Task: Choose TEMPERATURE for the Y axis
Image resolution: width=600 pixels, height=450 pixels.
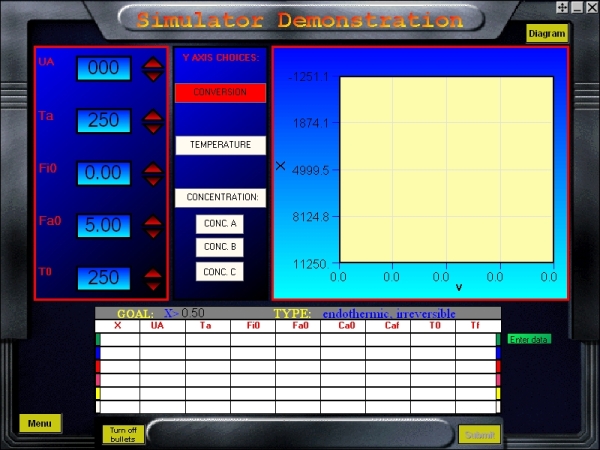Action: pyautogui.click(x=220, y=145)
